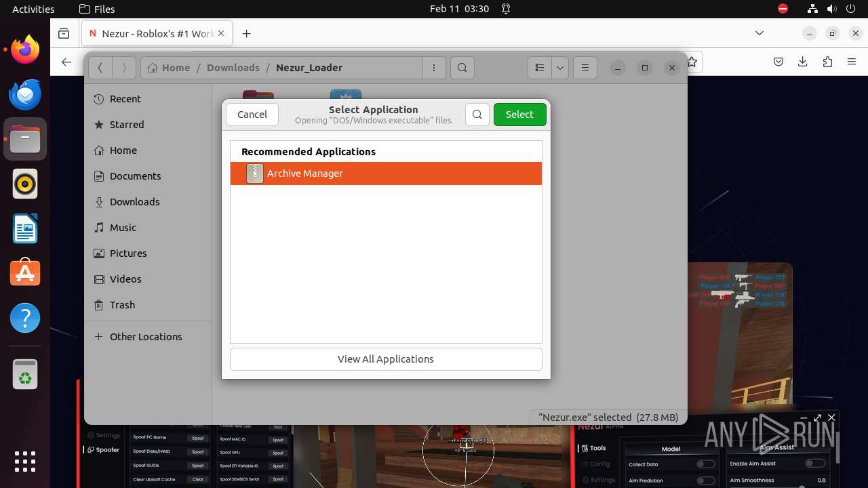Screen dimensions: 868x488
Task: Open Music in Files sidebar
Action: pyautogui.click(x=148, y=228)
